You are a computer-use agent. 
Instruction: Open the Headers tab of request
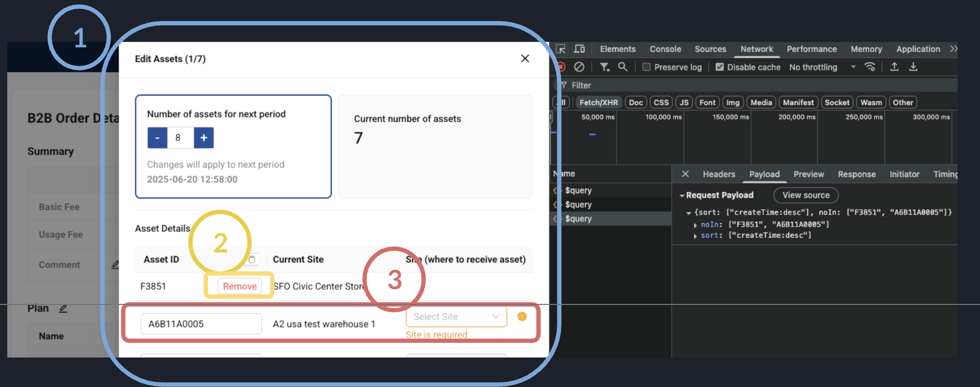point(719,174)
